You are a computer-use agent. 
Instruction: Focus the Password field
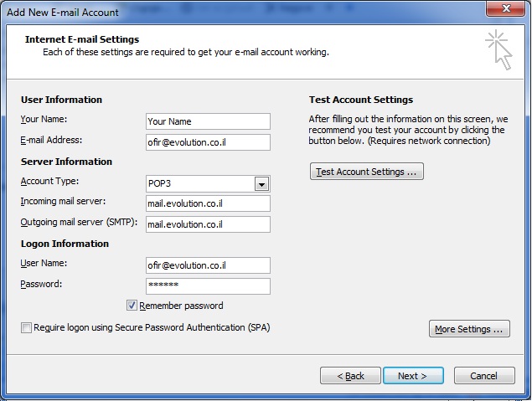point(208,286)
